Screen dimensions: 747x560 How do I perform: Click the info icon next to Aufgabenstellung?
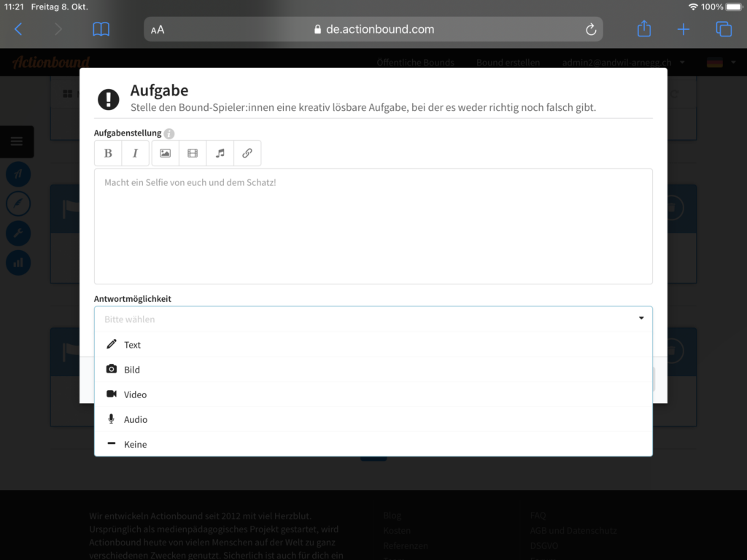tap(169, 133)
